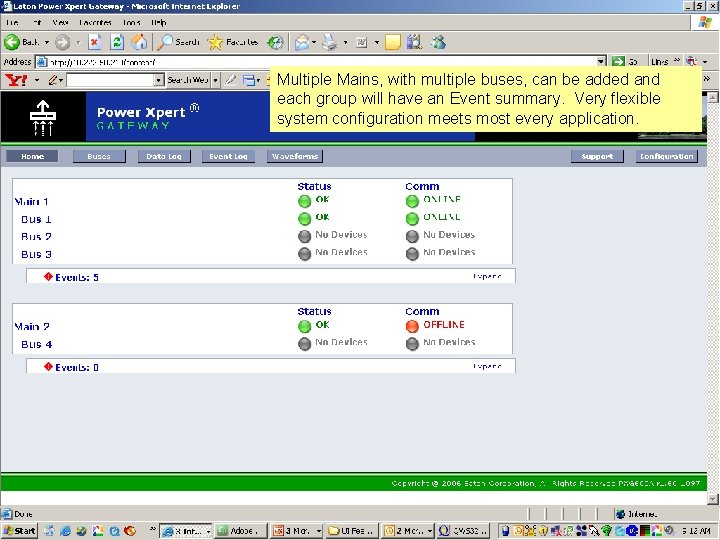Click the green Comm indicator for Bus 1
This screenshot has width=720, height=540.
[x=412, y=219]
